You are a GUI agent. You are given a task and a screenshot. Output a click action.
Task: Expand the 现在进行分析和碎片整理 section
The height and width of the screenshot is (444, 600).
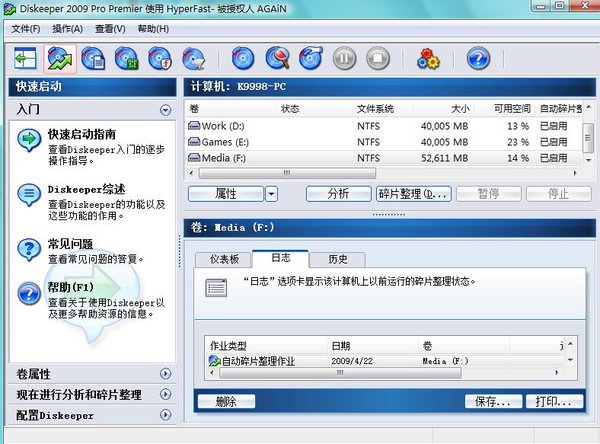tap(165, 394)
